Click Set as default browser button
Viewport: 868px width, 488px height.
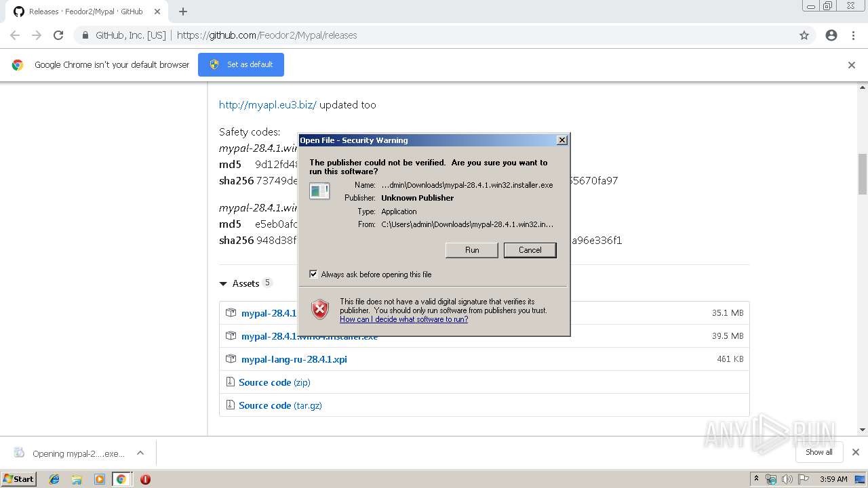[241, 64]
